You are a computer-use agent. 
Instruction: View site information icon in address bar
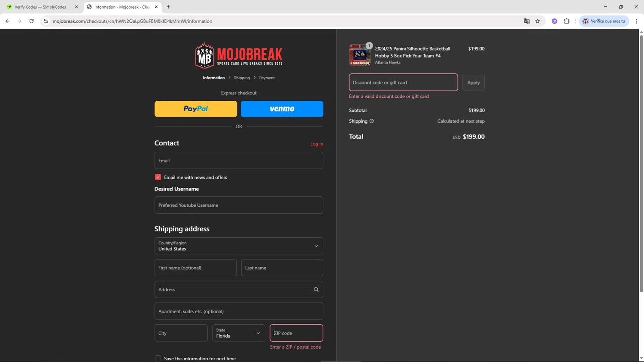click(x=46, y=21)
